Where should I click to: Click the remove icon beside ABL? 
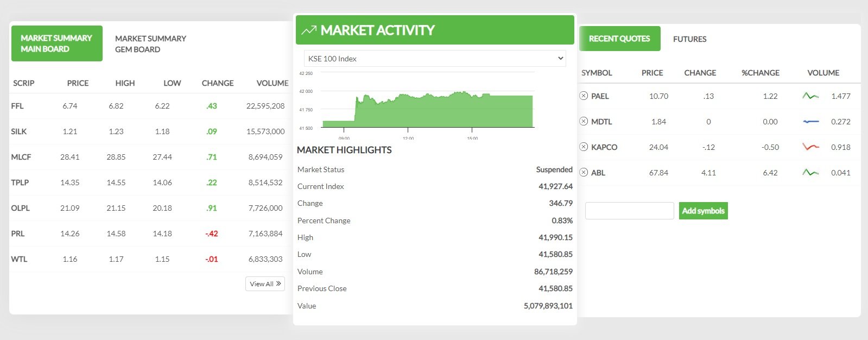[584, 173]
